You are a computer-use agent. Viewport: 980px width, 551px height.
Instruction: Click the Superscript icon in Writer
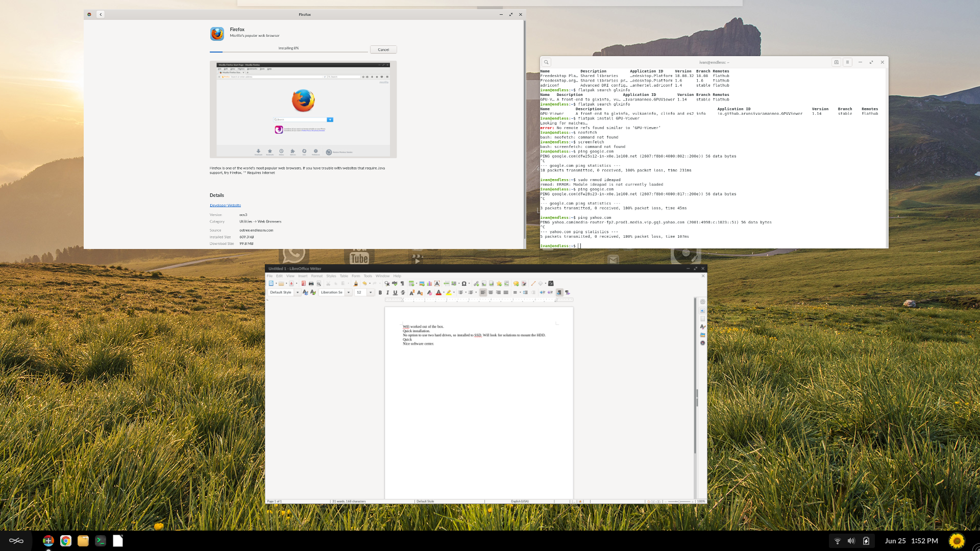pos(412,292)
